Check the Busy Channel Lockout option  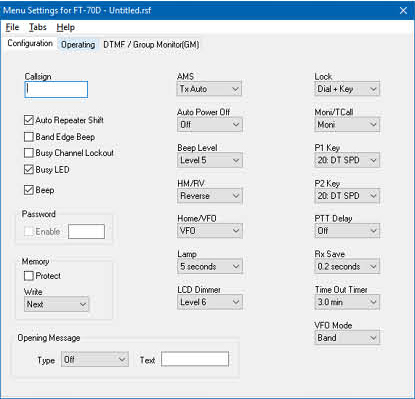pyautogui.click(x=29, y=153)
